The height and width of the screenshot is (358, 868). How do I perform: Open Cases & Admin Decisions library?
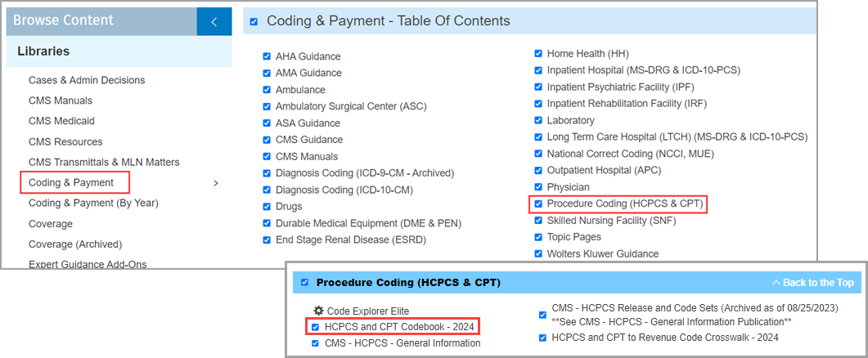coord(87,80)
